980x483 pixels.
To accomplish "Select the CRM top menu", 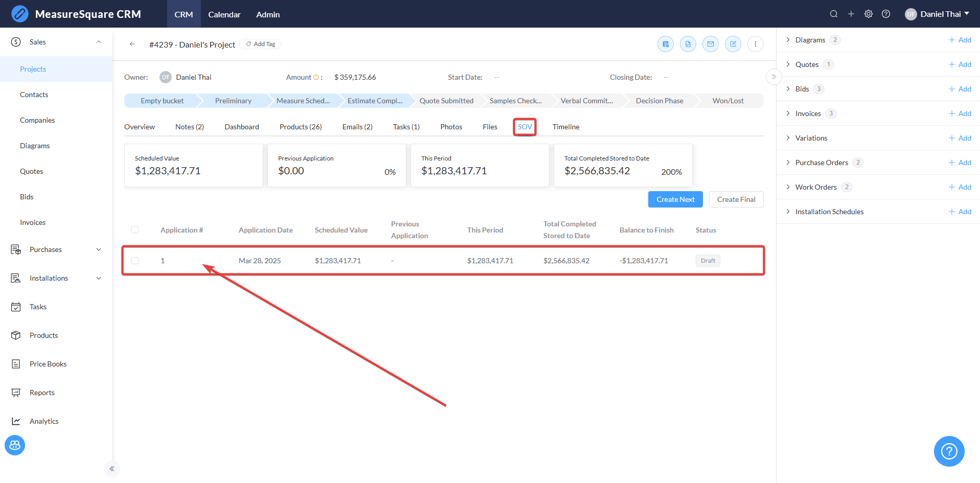I will click(184, 14).
